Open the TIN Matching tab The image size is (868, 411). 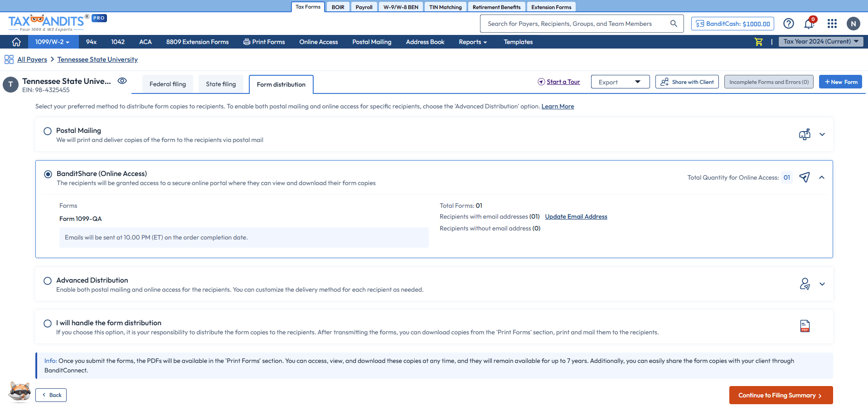click(x=446, y=7)
